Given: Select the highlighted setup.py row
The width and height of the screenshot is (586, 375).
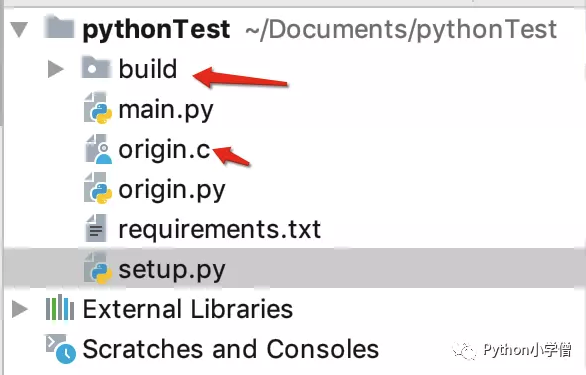Looking at the screenshot, I should 294,268.
